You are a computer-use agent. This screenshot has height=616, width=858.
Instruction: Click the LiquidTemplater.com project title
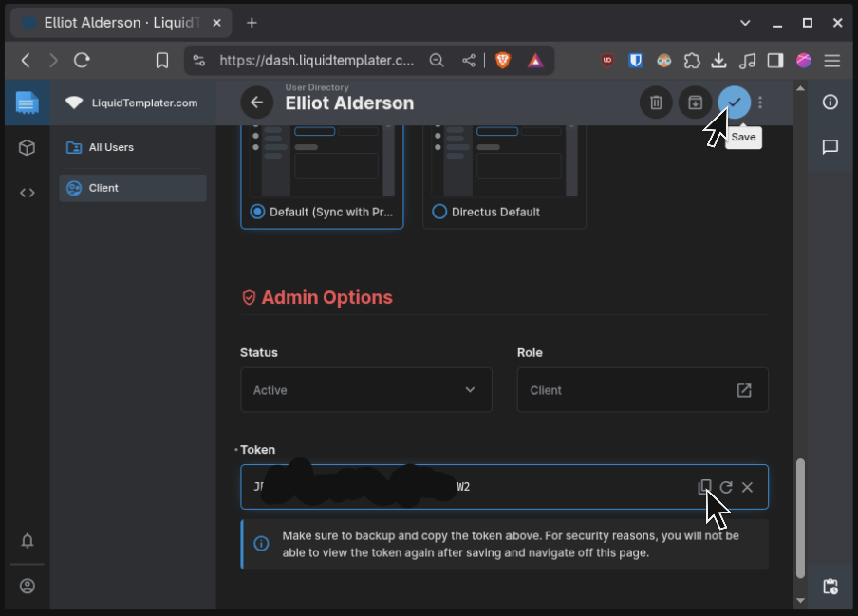(144, 103)
